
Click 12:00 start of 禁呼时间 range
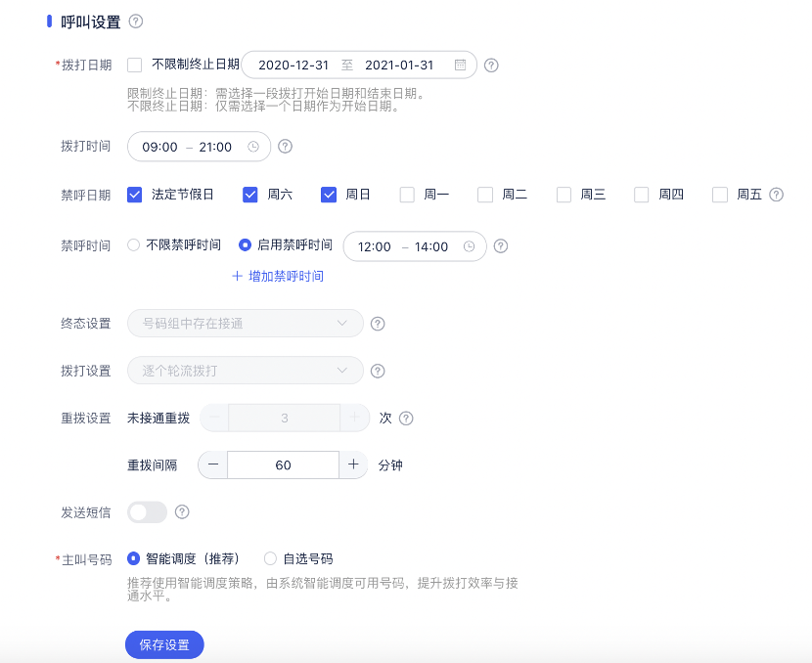click(x=375, y=246)
